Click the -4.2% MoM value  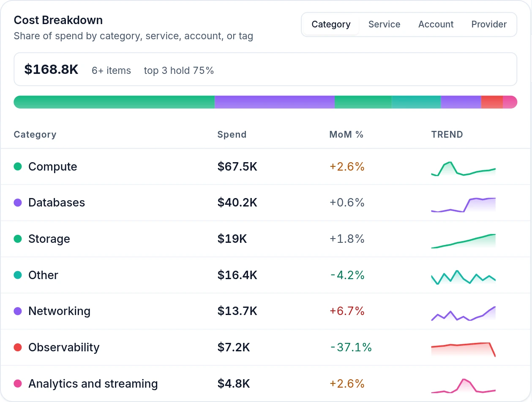[x=347, y=275]
